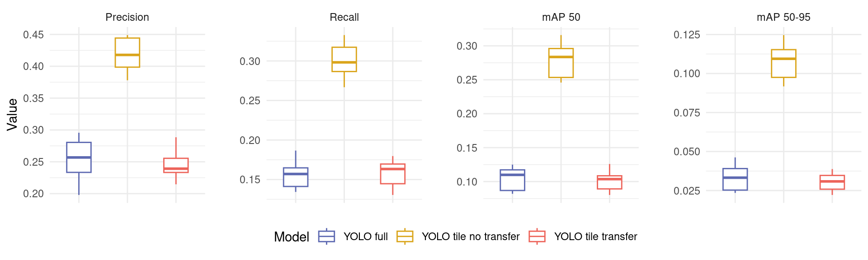Image resolution: width=868 pixels, height=260 pixels.
Task: Click the blue box in the mAP 50-95 panel
Action: coord(735,179)
